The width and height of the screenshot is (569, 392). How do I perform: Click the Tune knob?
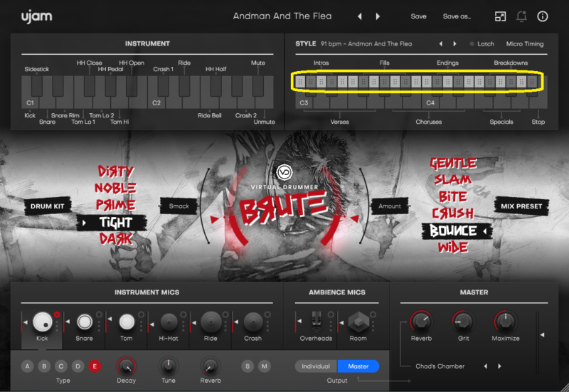click(x=169, y=366)
